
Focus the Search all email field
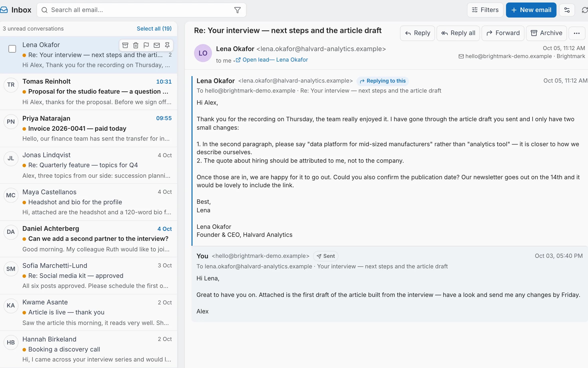(x=141, y=10)
